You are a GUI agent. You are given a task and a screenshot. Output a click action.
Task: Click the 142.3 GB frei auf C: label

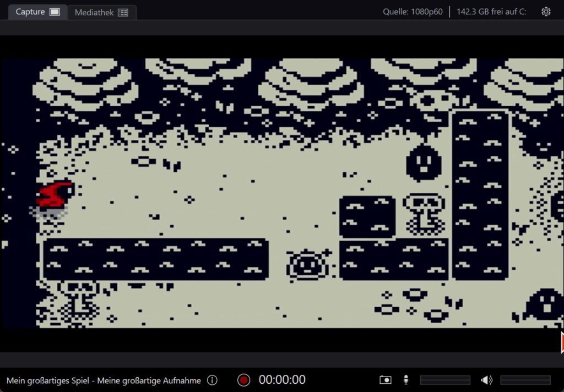coord(491,12)
